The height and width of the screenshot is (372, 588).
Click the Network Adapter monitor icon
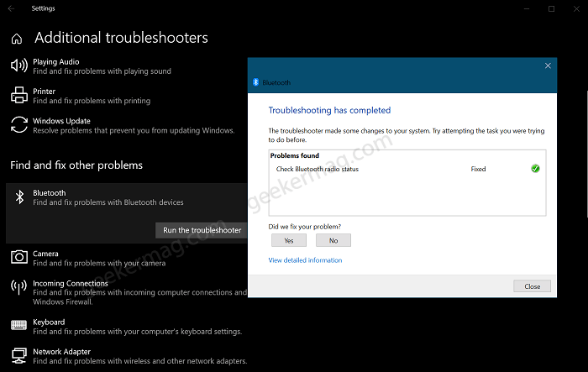[x=19, y=355]
